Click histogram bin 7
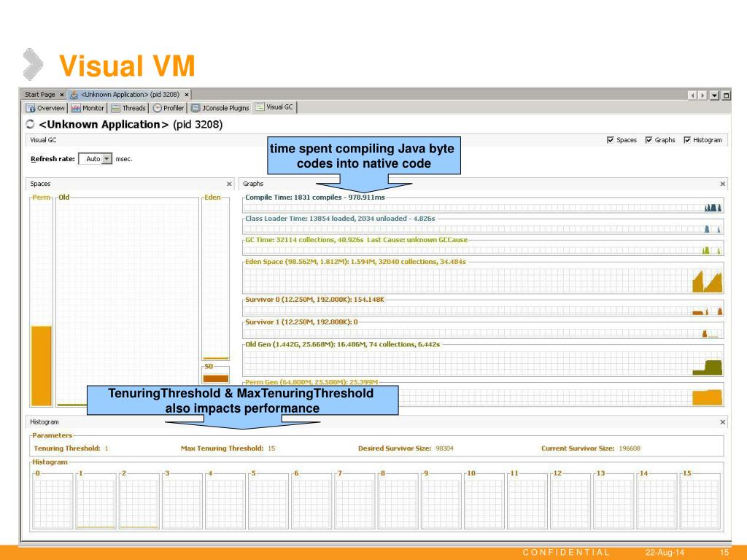Viewport: 747px width, 560px height. [x=355, y=501]
